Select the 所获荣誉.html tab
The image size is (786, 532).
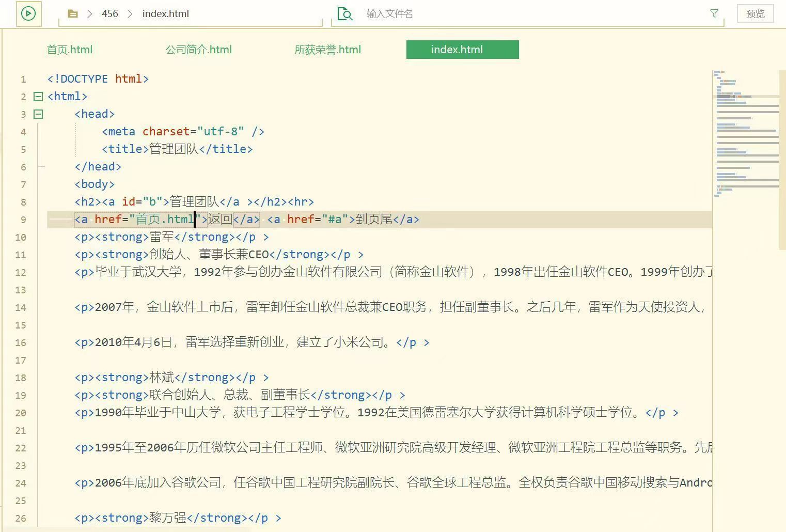(x=327, y=50)
